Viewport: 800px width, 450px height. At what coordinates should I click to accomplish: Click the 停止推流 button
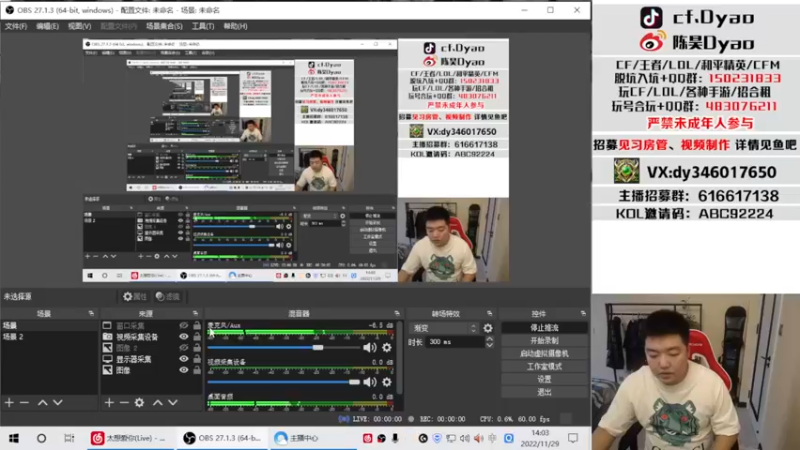(x=544, y=328)
